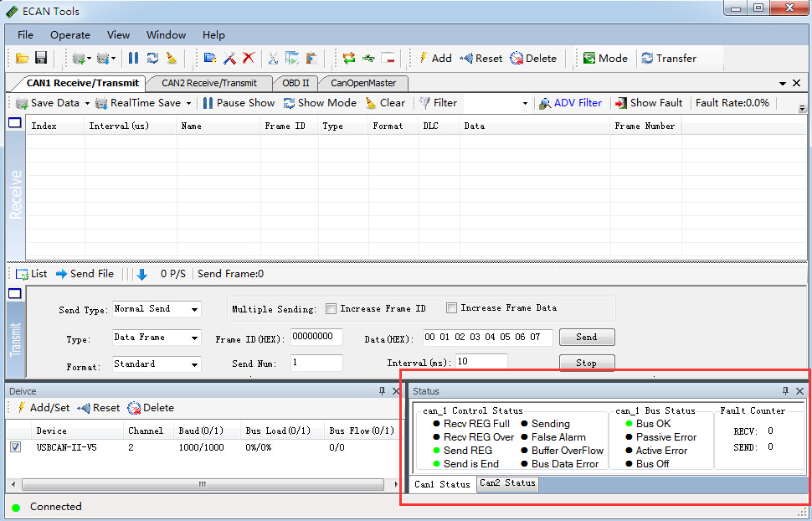
Task: Switch to the CanOpenMaster tab
Action: 362,83
